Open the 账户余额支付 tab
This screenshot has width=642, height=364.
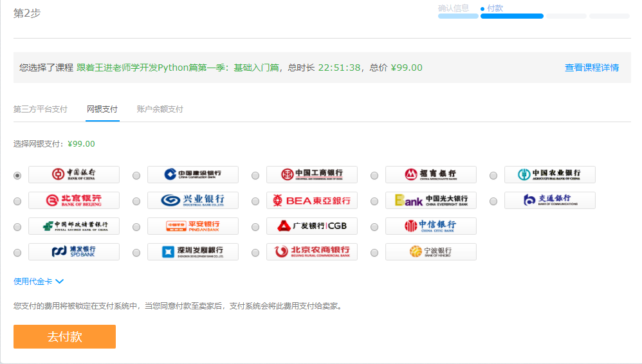[160, 109]
